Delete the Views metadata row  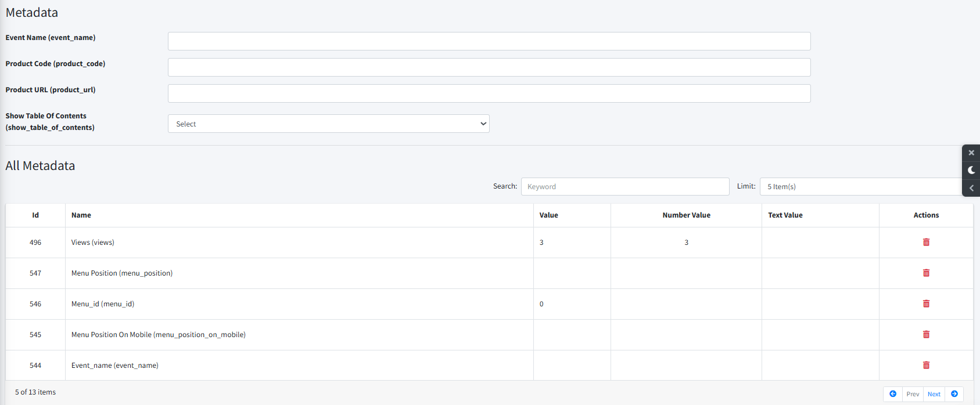coord(926,242)
